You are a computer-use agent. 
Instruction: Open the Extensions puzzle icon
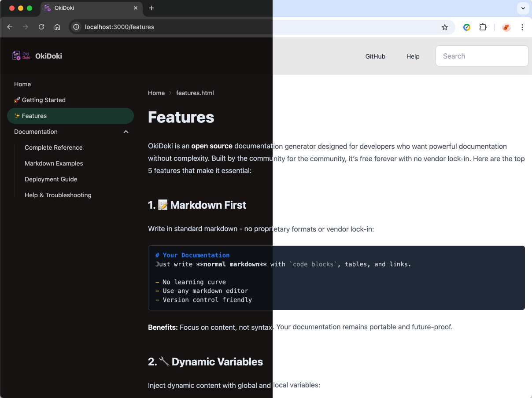pyautogui.click(x=483, y=27)
